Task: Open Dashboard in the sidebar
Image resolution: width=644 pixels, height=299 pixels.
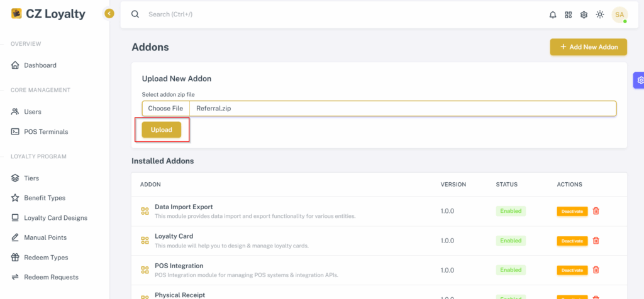Action: click(40, 65)
